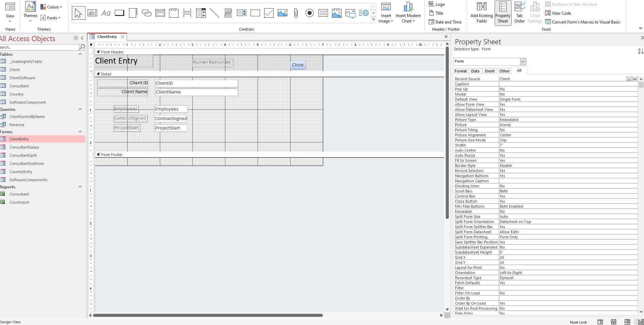Image resolution: width=644 pixels, height=325 pixels.
Task: Open the Add Existing Fields pane
Action: coord(481,13)
